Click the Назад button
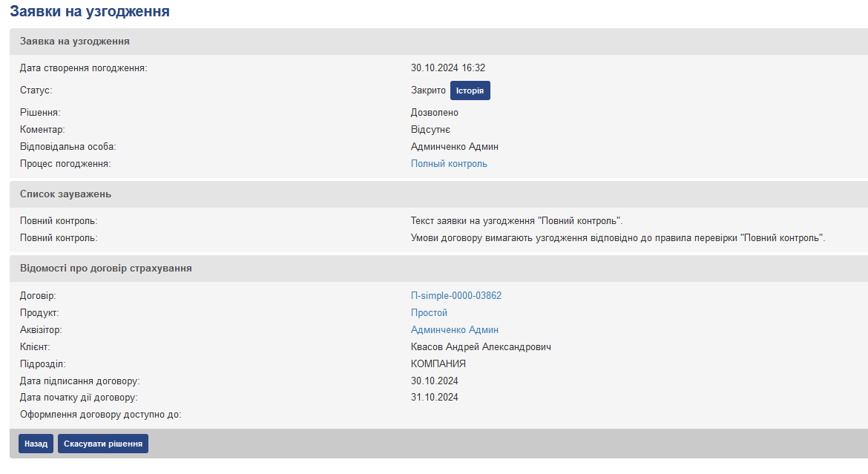This screenshot has height=474, width=868. click(x=36, y=444)
